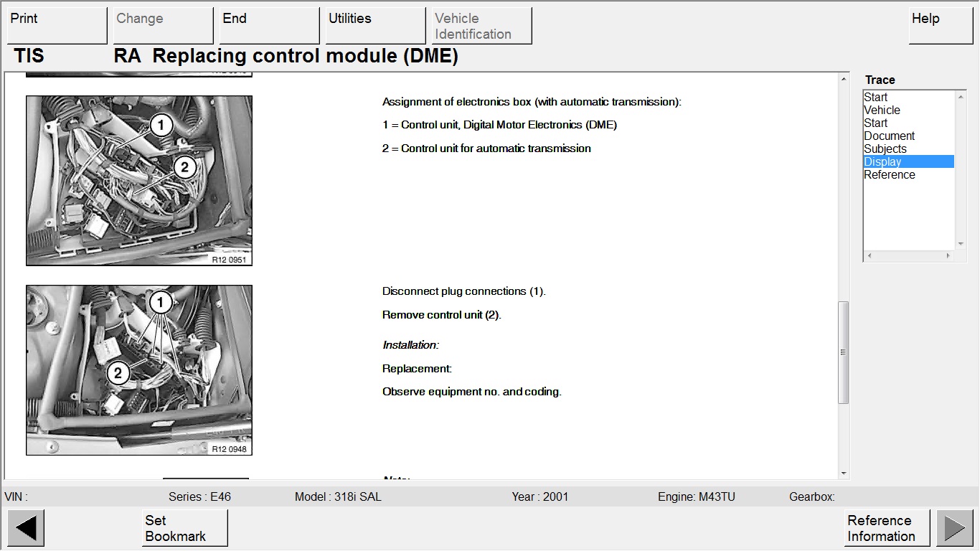980x551 pixels.
Task: Click 'Model : 318i SAL' in status bar
Action: coord(338,496)
